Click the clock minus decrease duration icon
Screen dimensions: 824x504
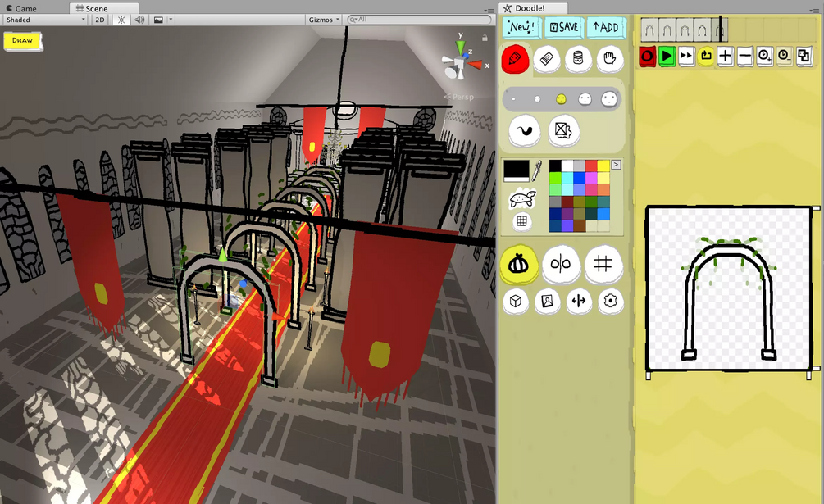coord(784,57)
